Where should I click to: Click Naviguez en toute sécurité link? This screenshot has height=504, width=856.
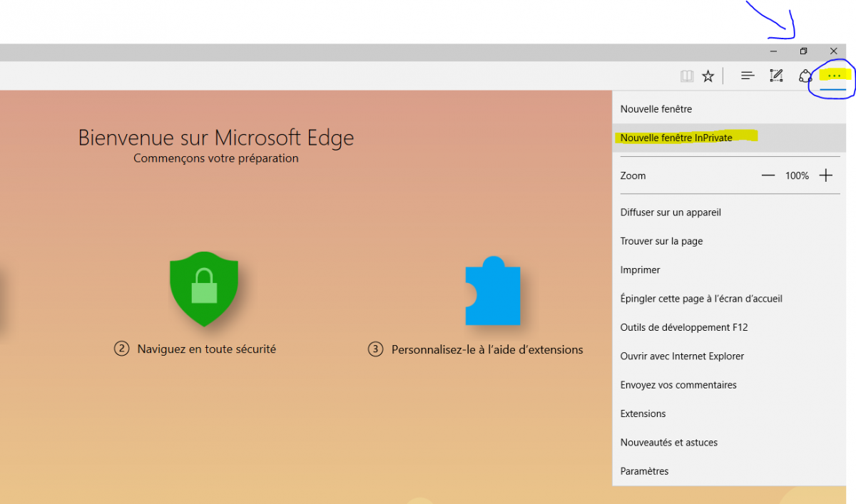206,349
